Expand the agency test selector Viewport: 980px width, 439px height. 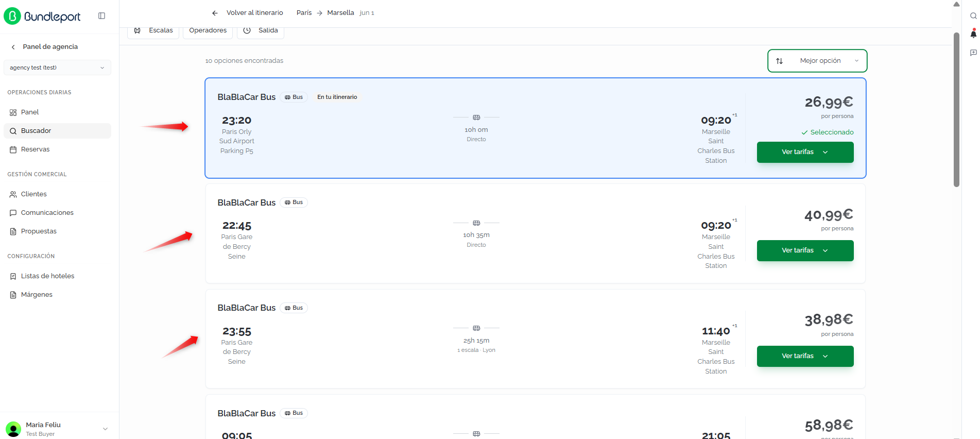(x=57, y=67)
